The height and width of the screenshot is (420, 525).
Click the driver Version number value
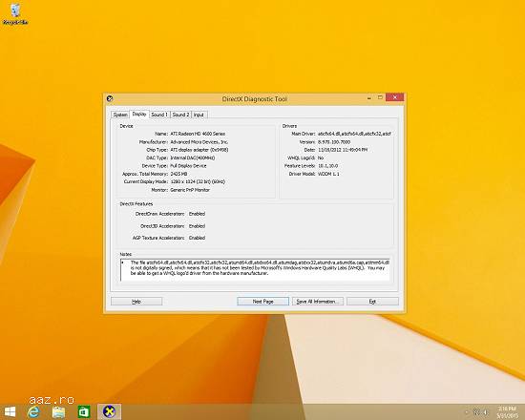(334, 141)
